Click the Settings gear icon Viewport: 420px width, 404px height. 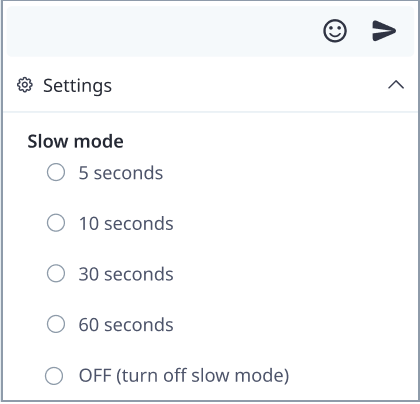[x=25, y=85]
